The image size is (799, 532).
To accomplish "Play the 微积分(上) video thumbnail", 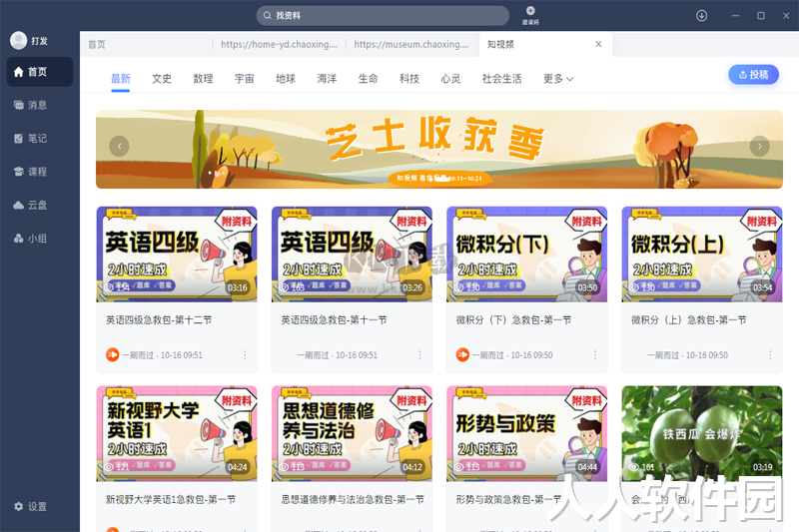I will (x=702, y=255).
